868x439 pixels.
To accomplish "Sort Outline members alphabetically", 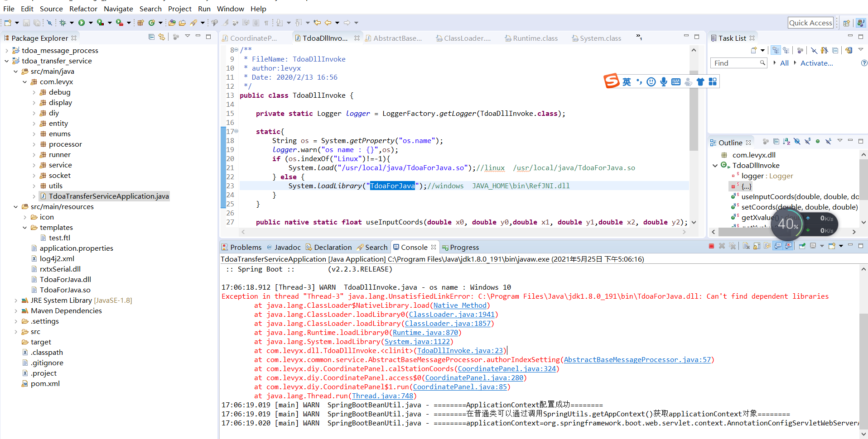I will (x=786, y=142).
